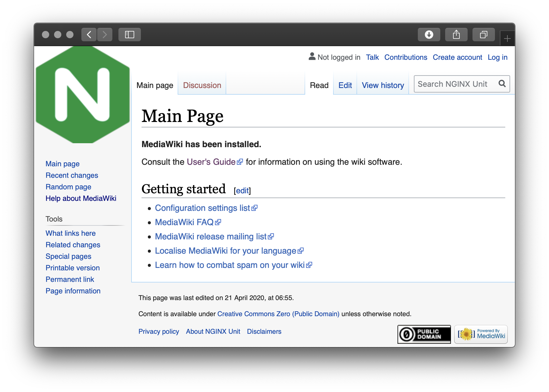Screen dimensions: 549x392
Task: Click the search magnifying glass icon
Action: coord(502,84)
